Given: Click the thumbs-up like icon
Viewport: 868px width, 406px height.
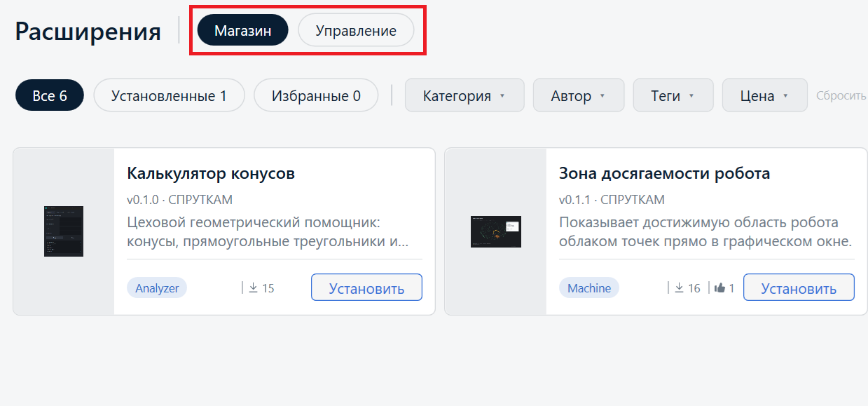Looking at the screenshot, I should click(x=719, y=288).
